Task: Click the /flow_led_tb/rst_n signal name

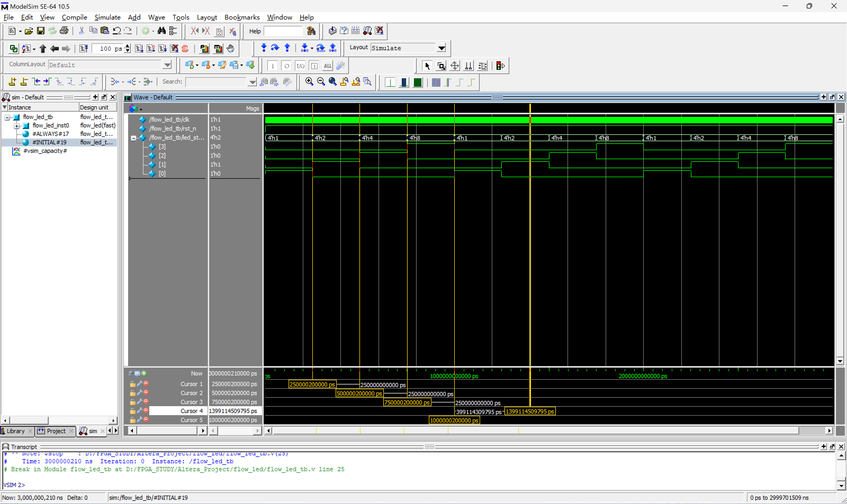Action: (x=172, y=129)
